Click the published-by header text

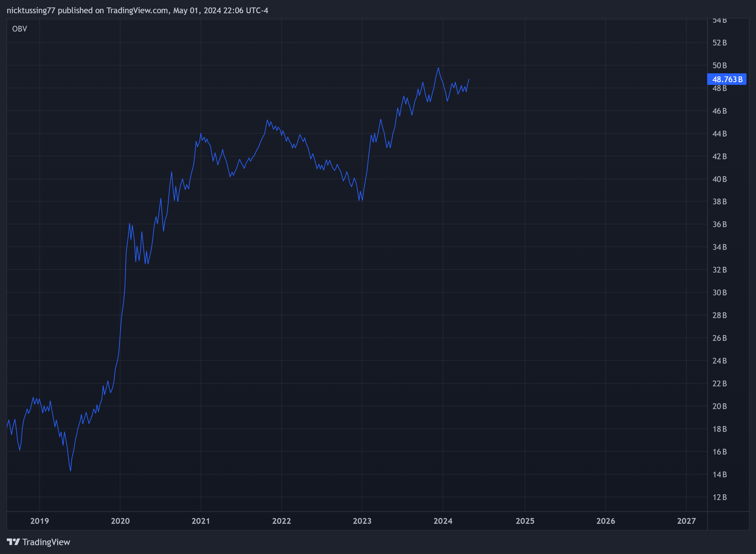pos(137,11)
